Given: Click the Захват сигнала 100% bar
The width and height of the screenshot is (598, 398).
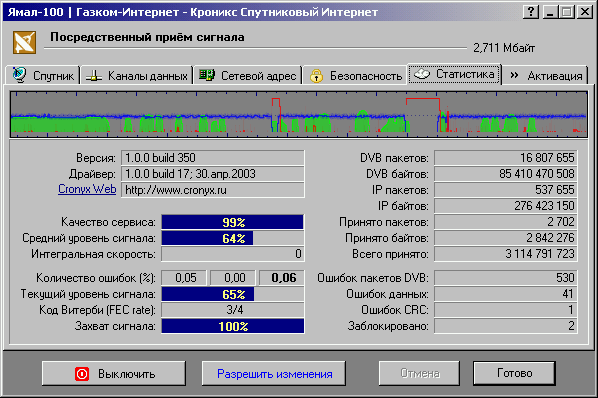Looking at the screenshot, I should 233,326.
